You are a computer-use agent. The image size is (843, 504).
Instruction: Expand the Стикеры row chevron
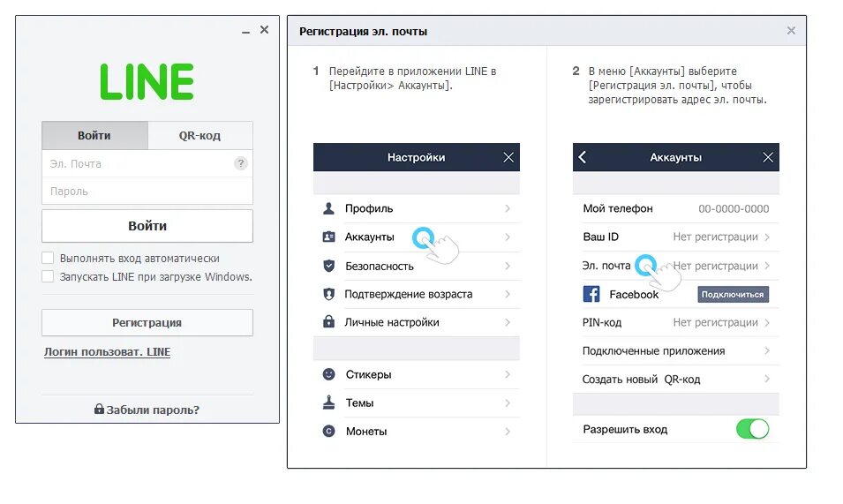[x=508, y=374]
